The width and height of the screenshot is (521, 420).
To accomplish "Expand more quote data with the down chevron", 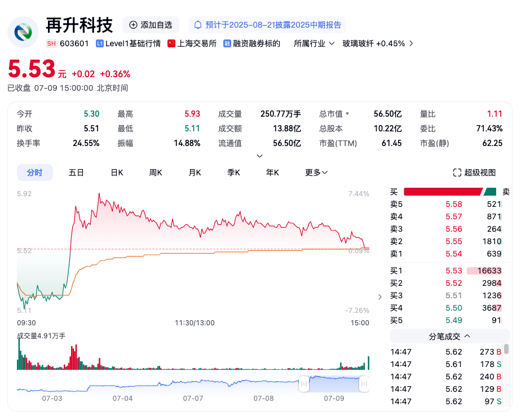I will click(x=260, y=156).
